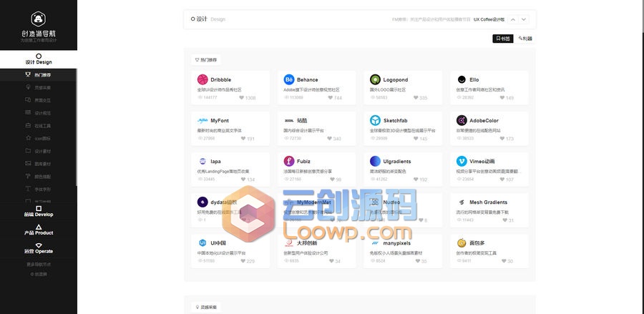Open the Ello black smiley icon
The height and width of the screenshot is (314, 644).
pyautogui.click(x=462, y=79)
